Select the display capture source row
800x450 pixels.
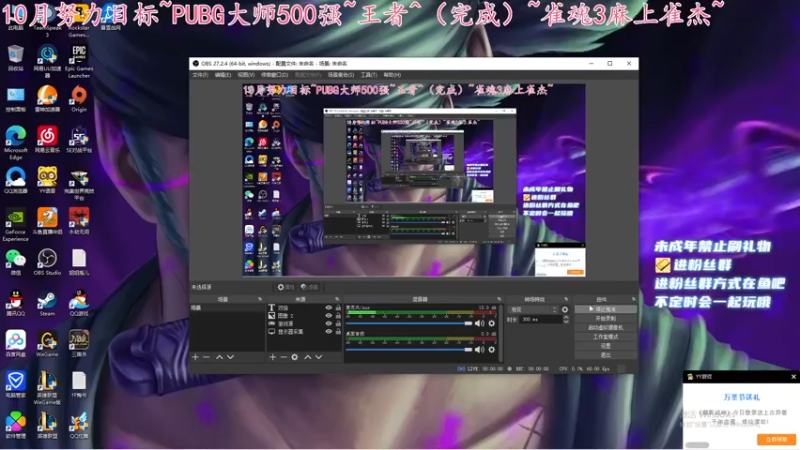[x=304, y=332]
